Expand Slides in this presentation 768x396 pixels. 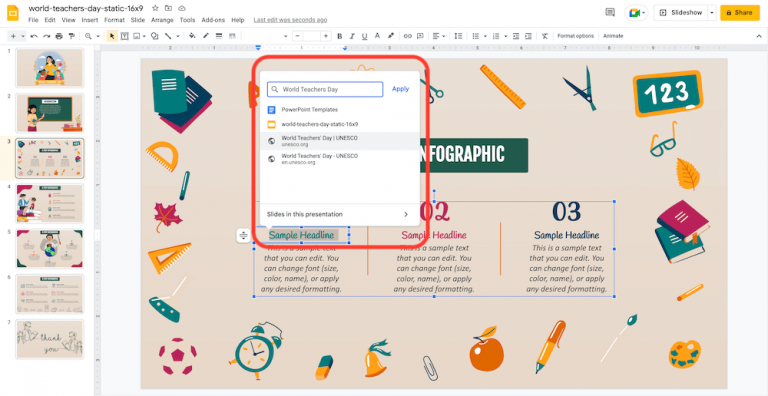coord(337,214)
